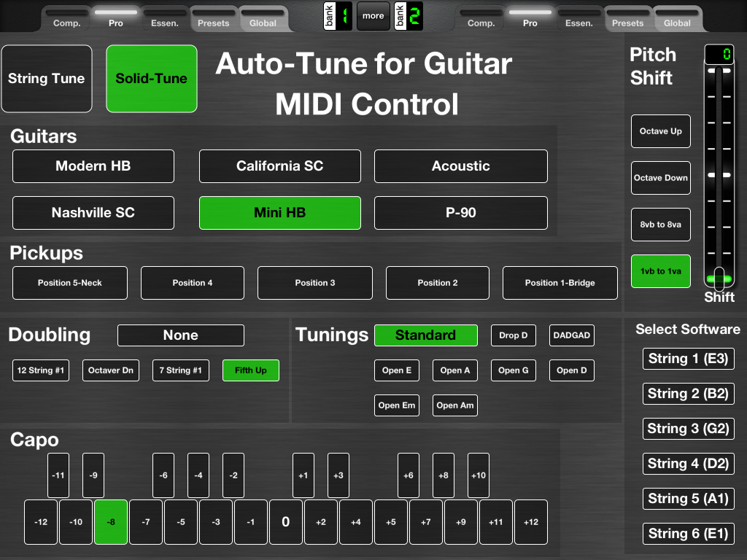Choose pickup Position 3
747x560 pixels.
[x=315, y=283]
